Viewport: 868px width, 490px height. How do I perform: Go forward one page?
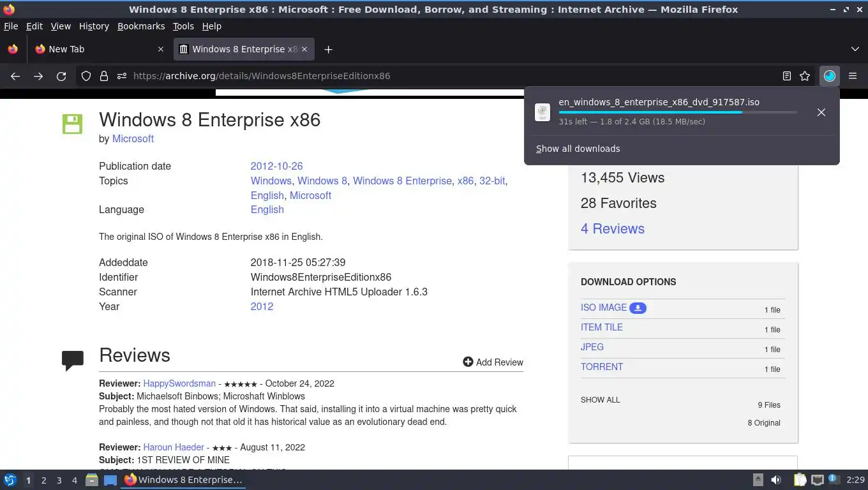pyautogui.click(x=38, y=76)
